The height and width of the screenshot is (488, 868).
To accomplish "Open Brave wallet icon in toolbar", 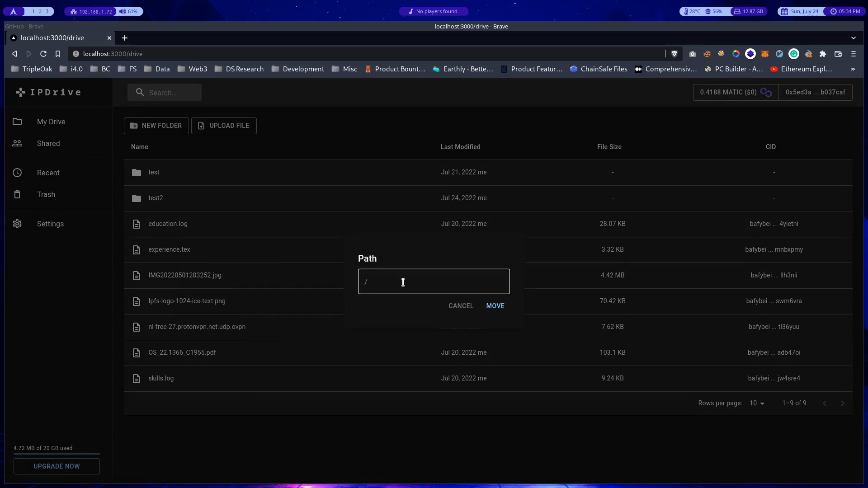I will coord(838,54).
